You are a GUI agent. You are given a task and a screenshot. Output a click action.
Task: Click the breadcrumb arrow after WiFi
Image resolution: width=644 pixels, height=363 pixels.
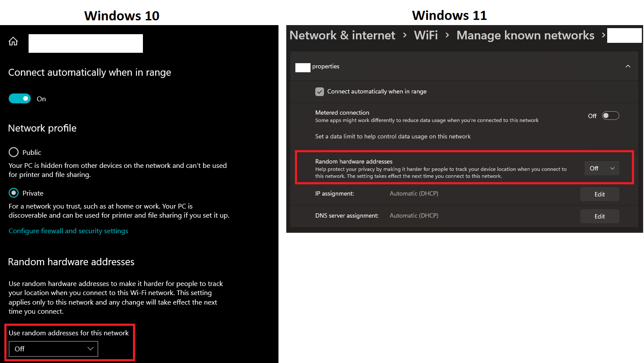pos(447,35)
